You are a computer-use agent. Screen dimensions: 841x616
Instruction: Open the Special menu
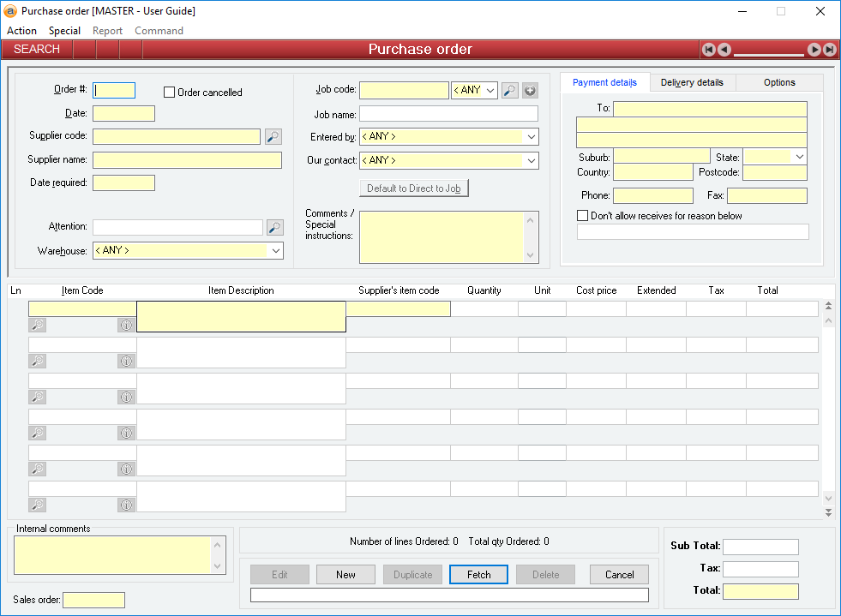tap(64, 31)
